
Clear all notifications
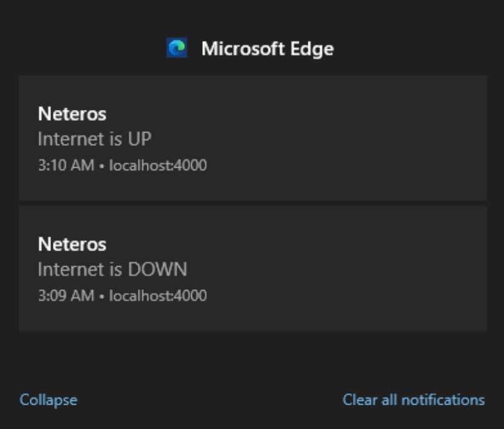pos(414,400)
